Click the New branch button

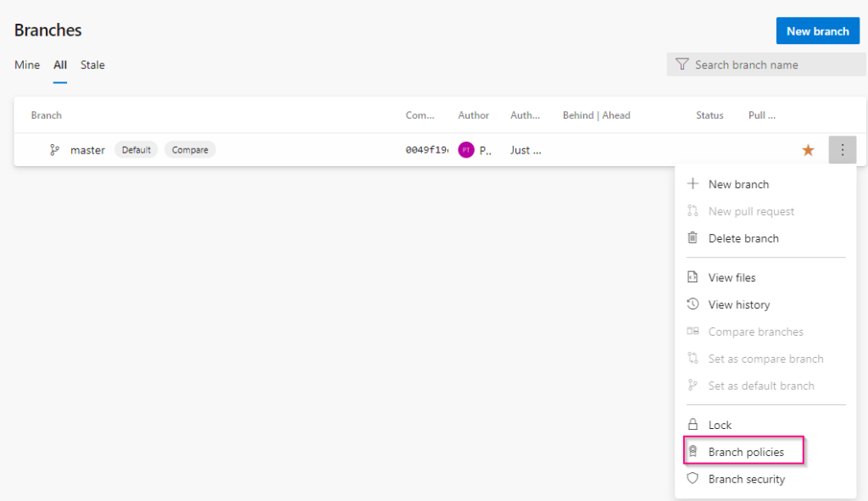click(817, 31)
